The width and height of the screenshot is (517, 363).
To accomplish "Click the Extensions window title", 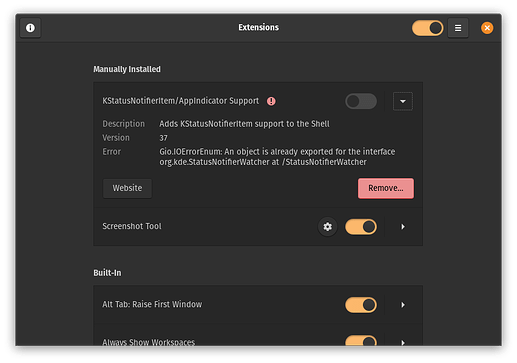I will (258, 27).
